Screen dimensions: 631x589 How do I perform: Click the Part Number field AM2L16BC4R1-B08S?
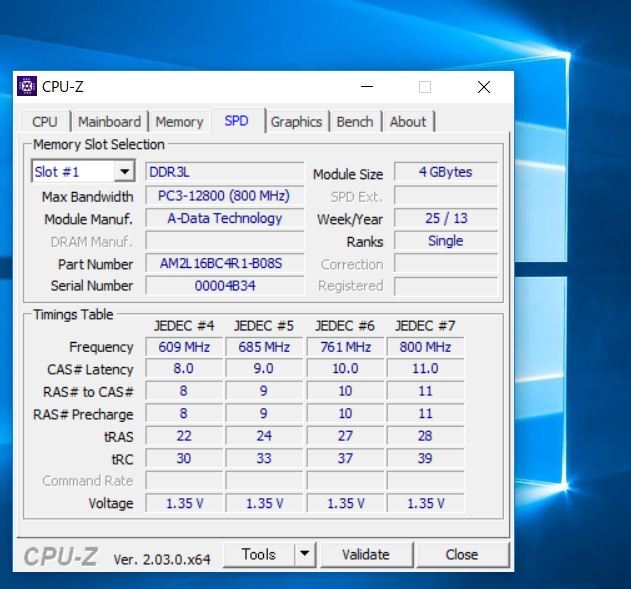224,264
